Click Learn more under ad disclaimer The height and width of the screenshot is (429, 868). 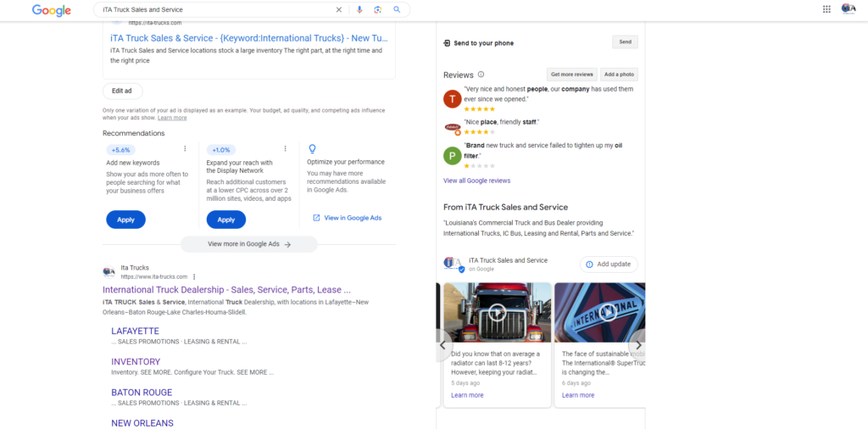(x=172, y=118)
